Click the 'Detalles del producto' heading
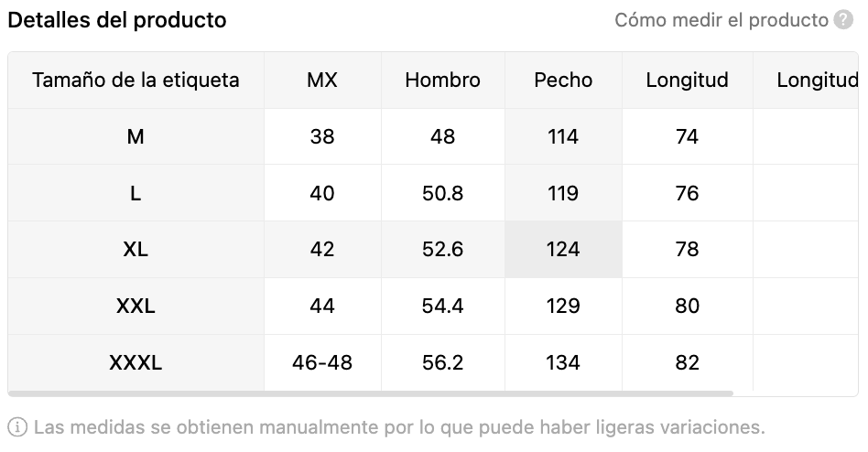Image resolution: width=868 pixels, height=452 pixels. [117, 20]
